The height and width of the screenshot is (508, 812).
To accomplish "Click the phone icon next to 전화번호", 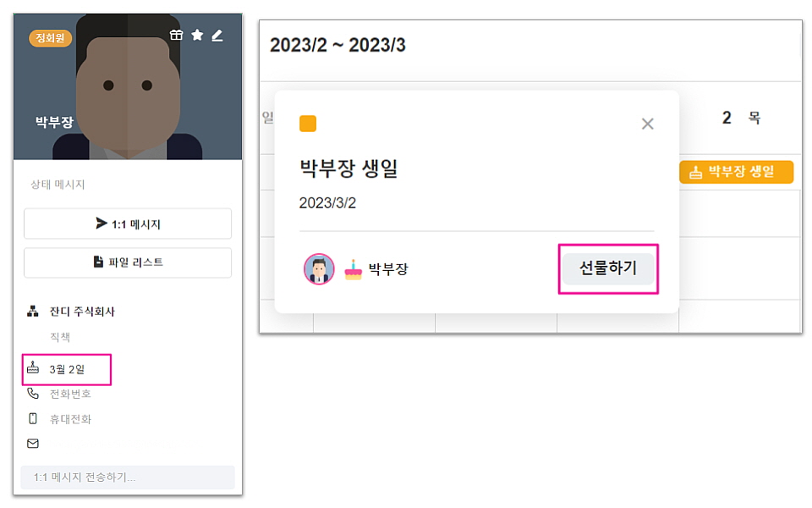I will point(33,394).
